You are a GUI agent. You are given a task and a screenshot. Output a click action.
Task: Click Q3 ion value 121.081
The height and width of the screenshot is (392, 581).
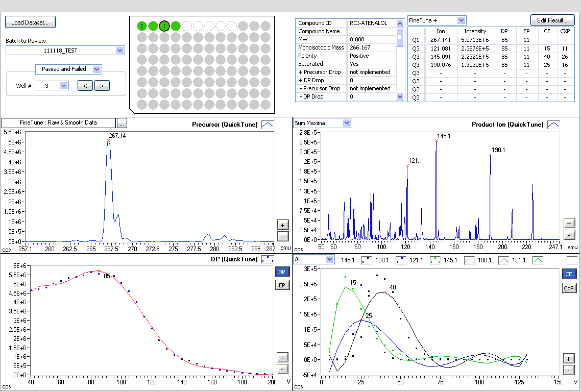441,48
